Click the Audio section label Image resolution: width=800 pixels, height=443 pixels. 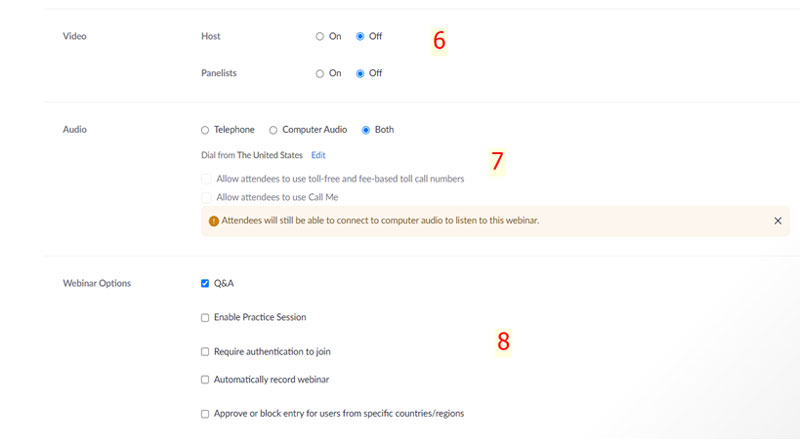coord(75,130)
